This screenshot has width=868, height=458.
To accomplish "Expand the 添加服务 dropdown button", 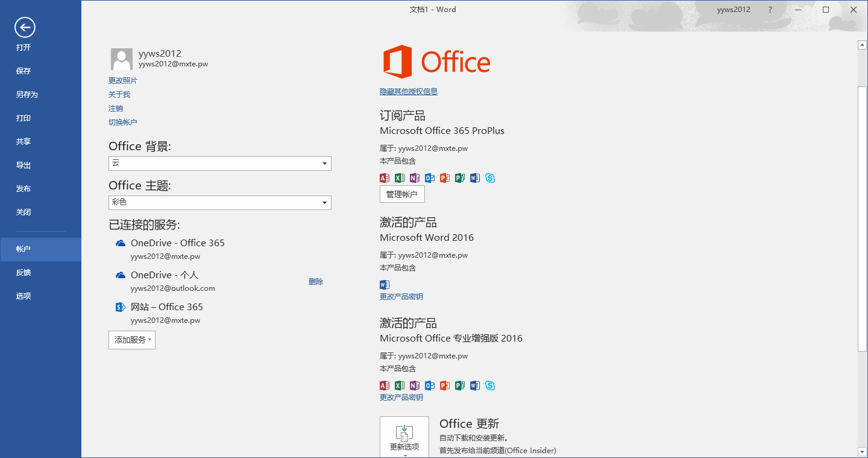I will click(x=132, y=340).
